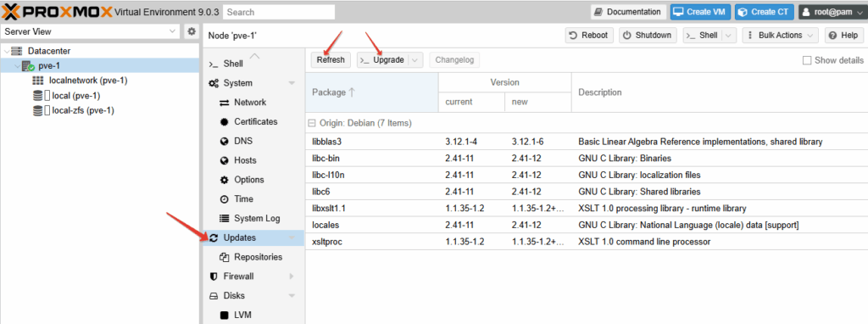Click the Certificates badge icon

(224, 122)
